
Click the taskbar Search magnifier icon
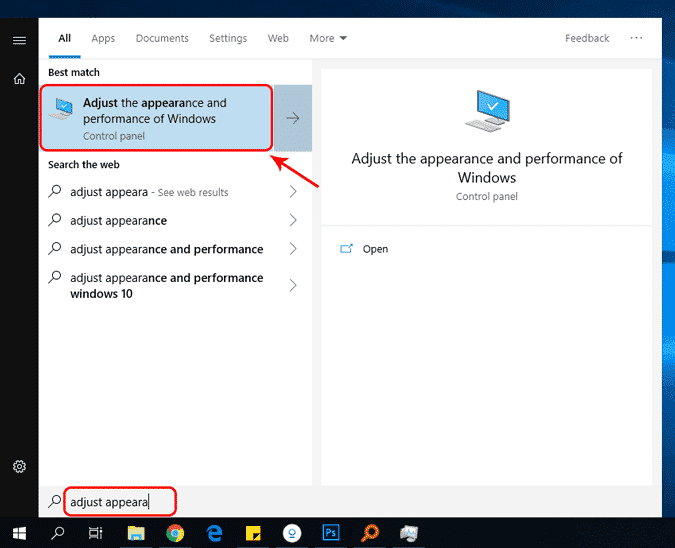(58, 533)
